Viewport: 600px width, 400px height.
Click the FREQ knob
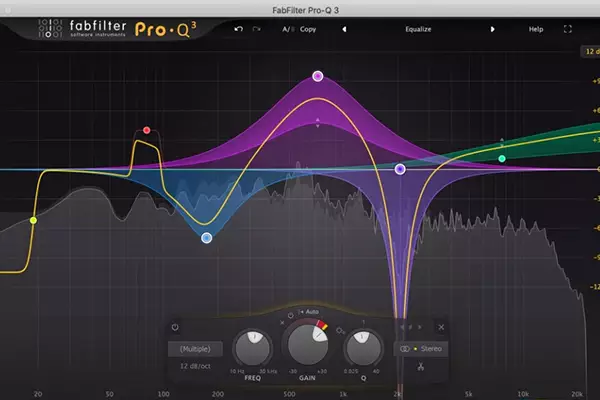click(253, 348)
